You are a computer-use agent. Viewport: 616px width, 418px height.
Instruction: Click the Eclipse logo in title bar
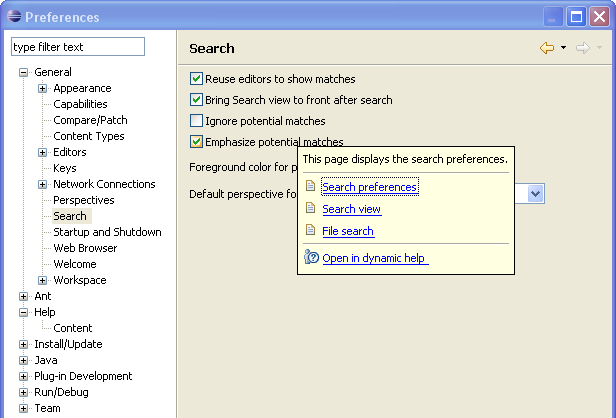[14, 16]
